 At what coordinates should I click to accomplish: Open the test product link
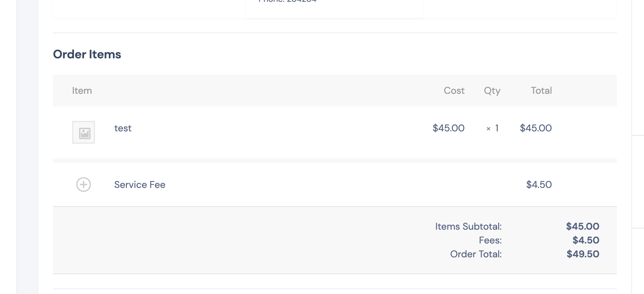pyautogui.click(x=123, y=128)
